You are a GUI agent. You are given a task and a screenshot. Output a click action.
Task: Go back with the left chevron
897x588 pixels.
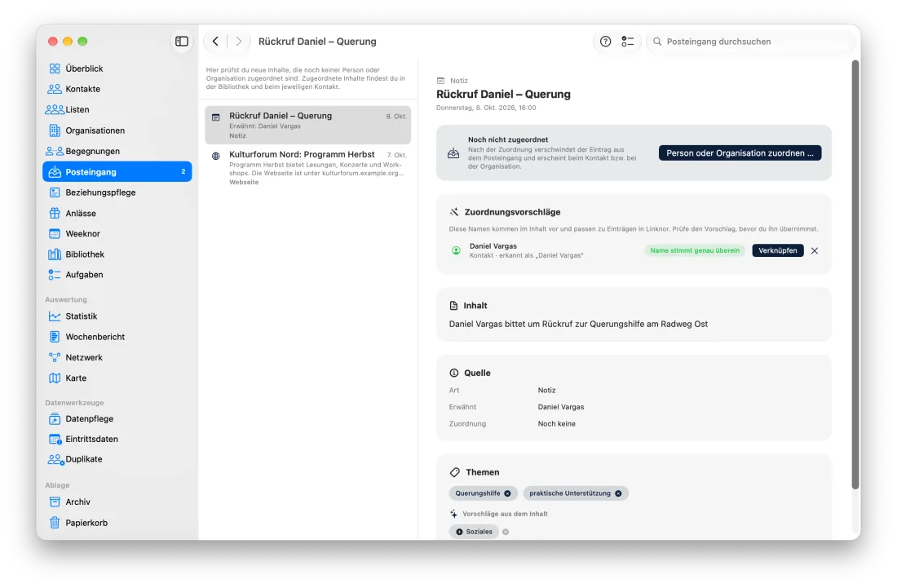point(215,41)
